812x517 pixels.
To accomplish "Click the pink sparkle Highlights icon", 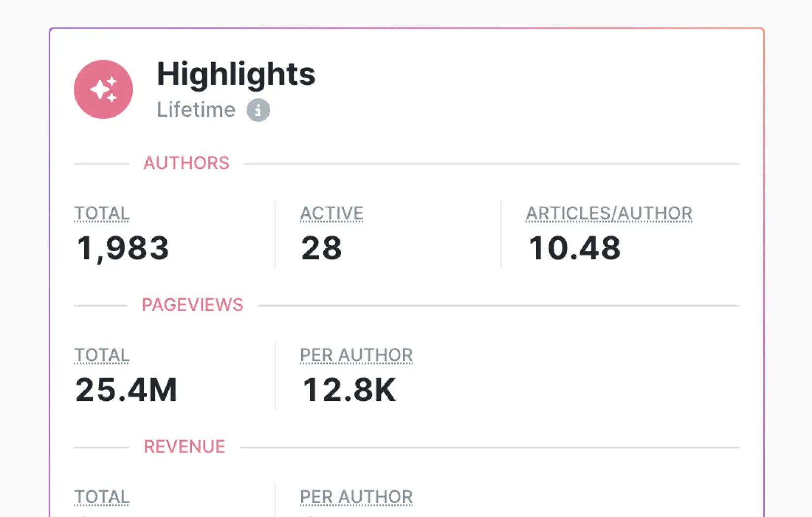I will (x=103, y=90).
